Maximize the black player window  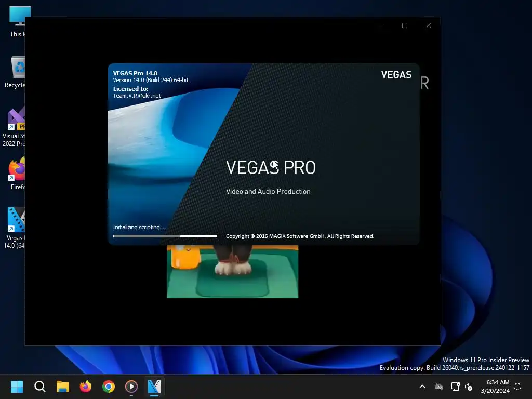coord(404,25)
